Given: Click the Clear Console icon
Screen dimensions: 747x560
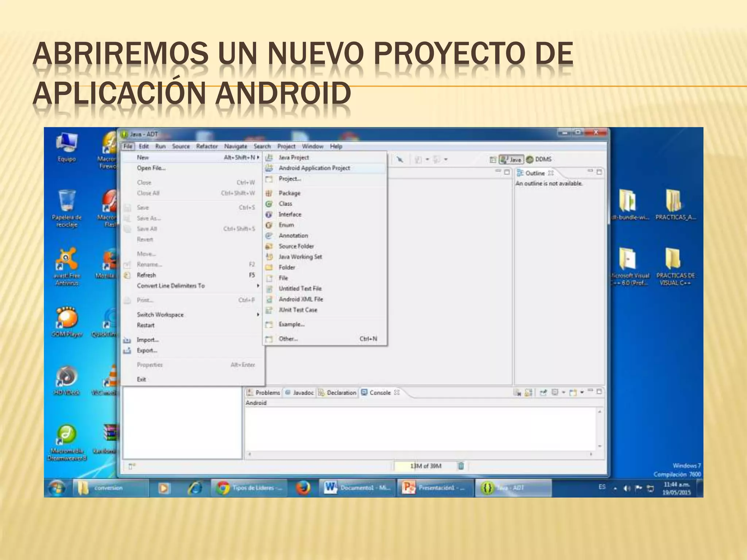Looking at the screenshot, I should click(x=517, y=393).
